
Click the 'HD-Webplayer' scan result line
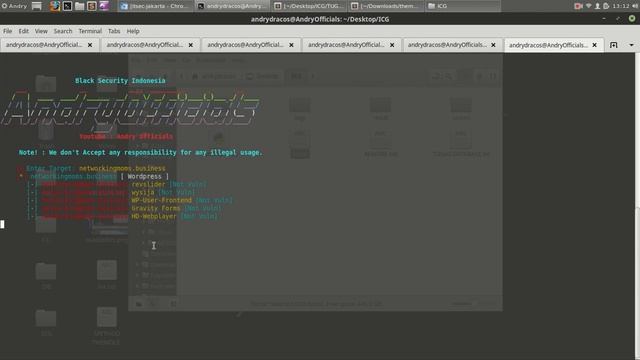pos(122,216)
